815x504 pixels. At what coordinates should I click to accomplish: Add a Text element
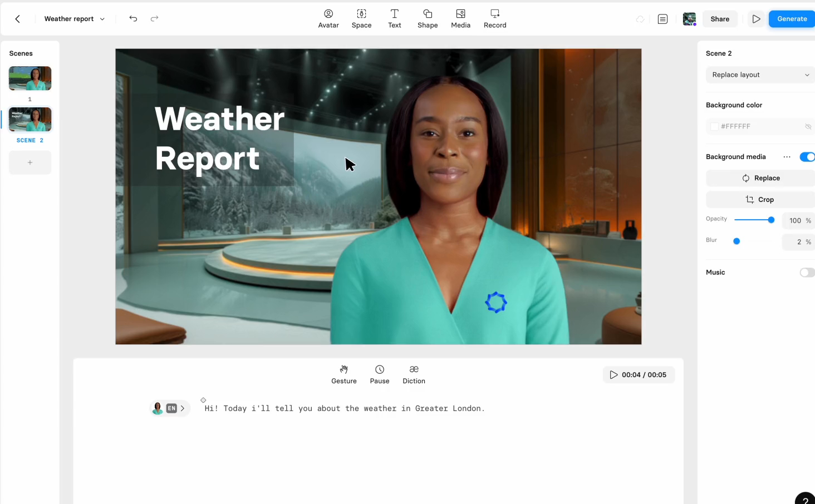pos(394,18)
